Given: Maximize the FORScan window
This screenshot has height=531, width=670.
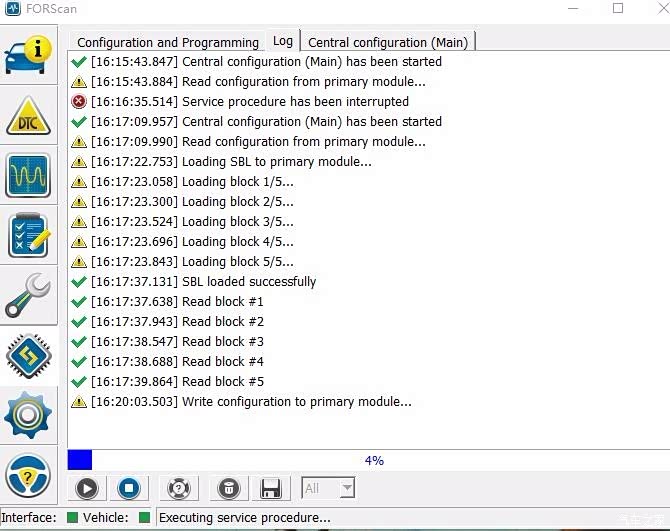Looking at the screenshot, I should click(x=618, y=8).
